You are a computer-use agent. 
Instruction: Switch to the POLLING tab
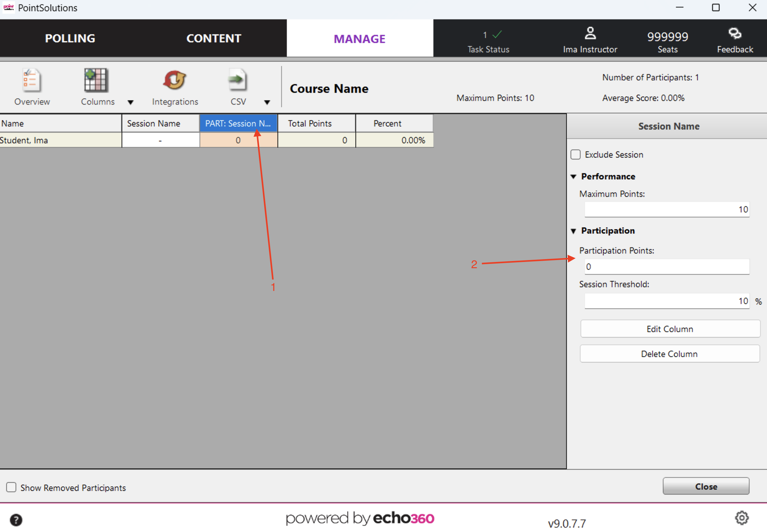coord(70,38)
